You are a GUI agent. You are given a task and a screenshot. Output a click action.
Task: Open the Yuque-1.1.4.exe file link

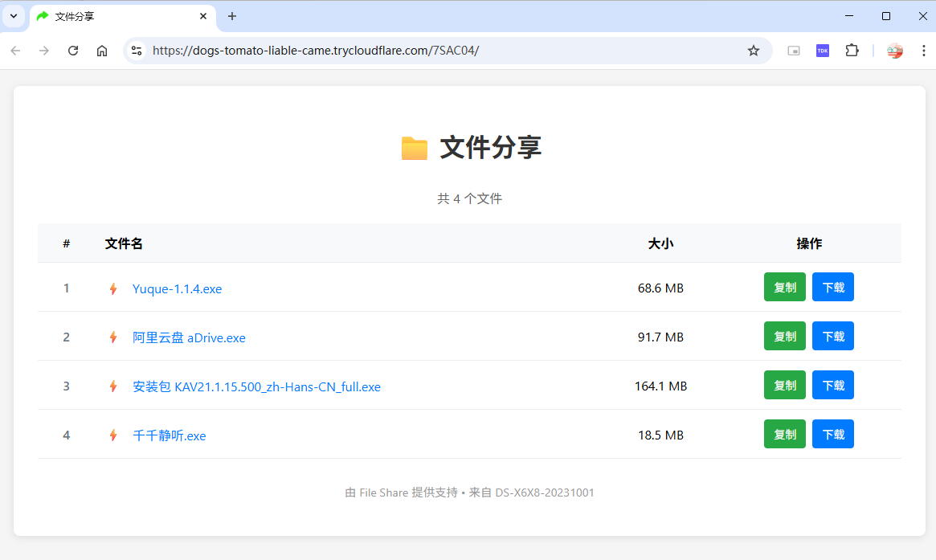tap(177, 289)
